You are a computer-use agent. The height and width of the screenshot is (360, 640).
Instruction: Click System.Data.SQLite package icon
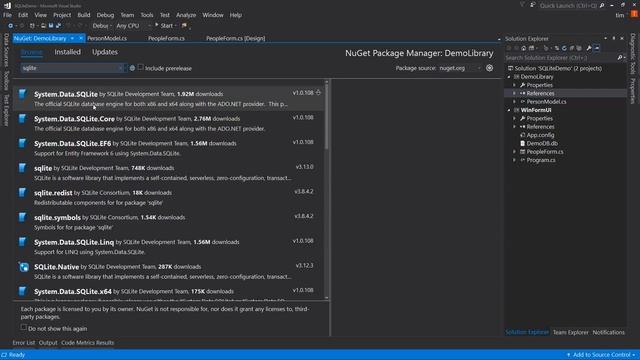(23, 94)
